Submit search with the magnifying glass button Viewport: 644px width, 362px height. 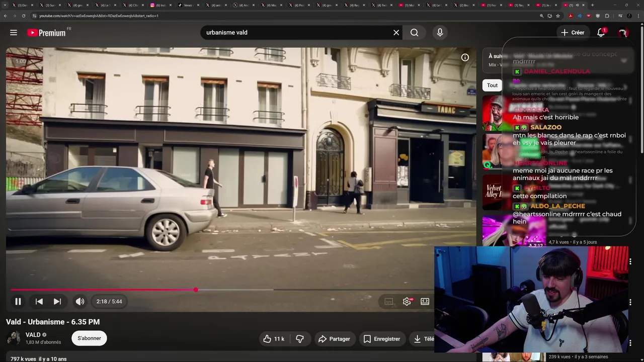(414, 32)
